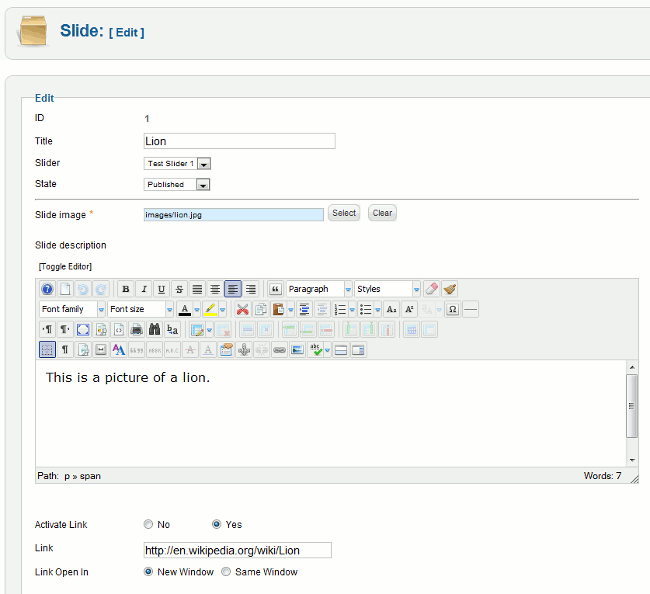Click the Paste clipboard icon
This screenshot has width=650, height=594.
point(278,309)
